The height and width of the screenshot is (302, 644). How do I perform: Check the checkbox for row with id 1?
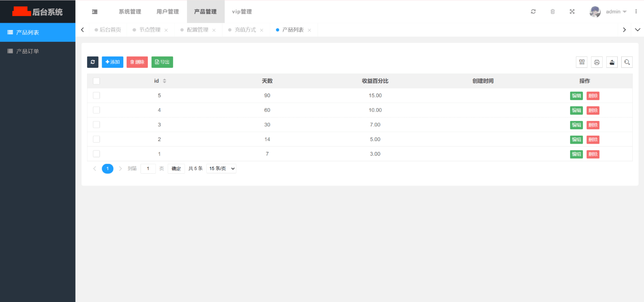pyautogui.click(x=96, y=154)
